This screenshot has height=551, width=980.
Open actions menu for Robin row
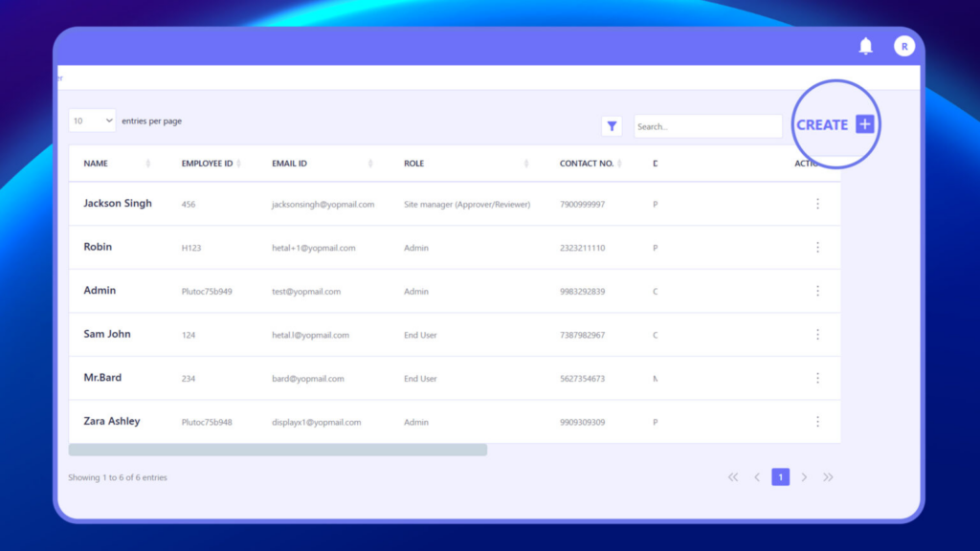pos(817,248)
